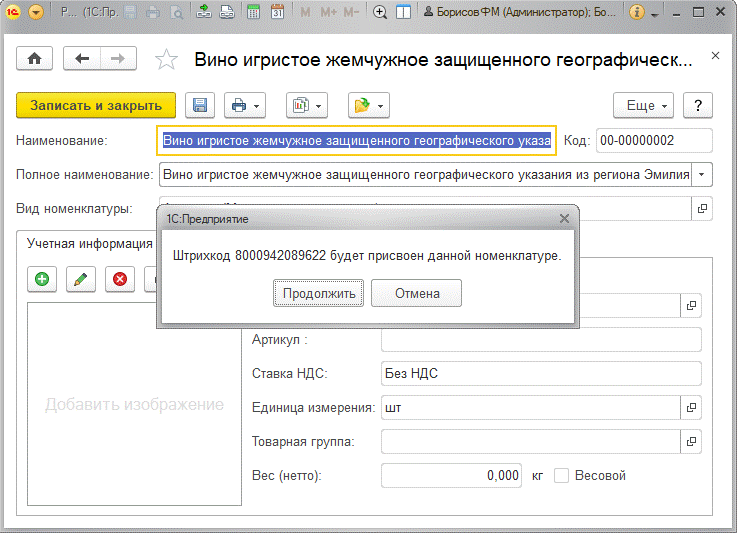Edit image with pencil icon
Screen dimensions: 737x534
[x=81, y=279]
